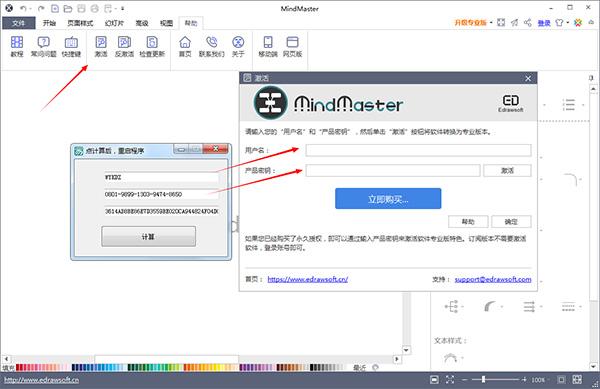Click the 常见问题 FAQ icon
600x389 pixels.
(x=44, y=46)
